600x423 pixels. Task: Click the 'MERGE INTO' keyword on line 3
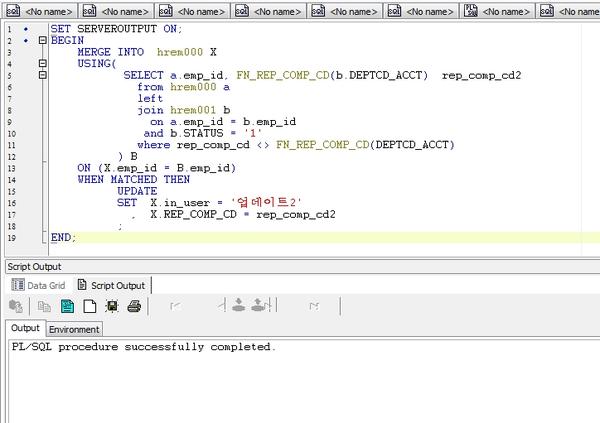point(111,52)
